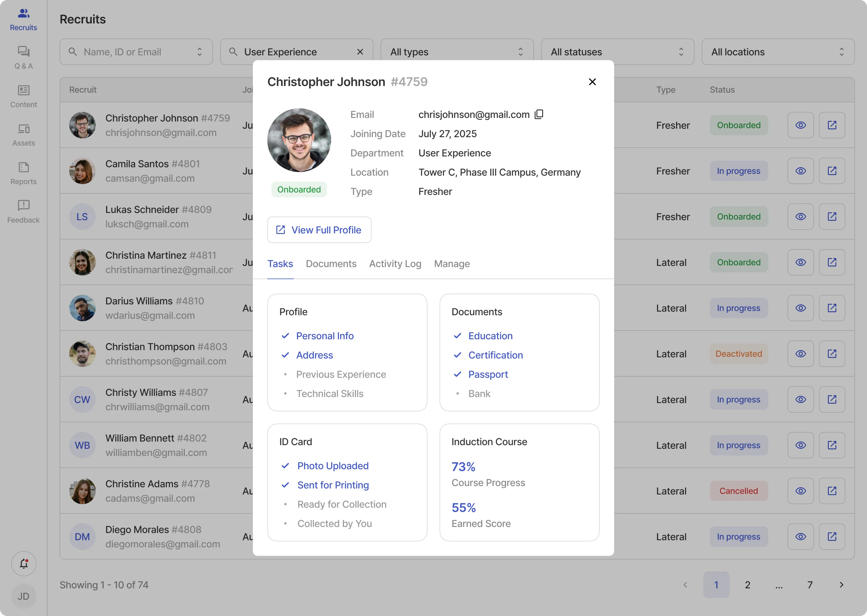Screen dimensions: 867x616
Task: Preview Lukas Schneider with the eye icon
Action: pyautogui.click(x=800, y=217)
